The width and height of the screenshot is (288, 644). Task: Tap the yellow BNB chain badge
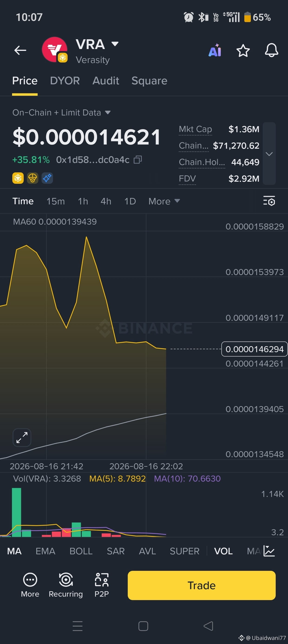(18, 178)
